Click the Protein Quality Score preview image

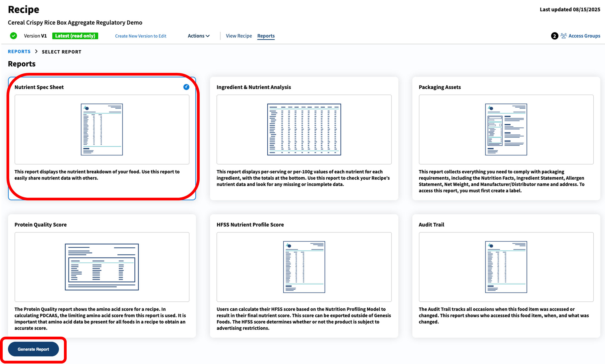[102, 267]
